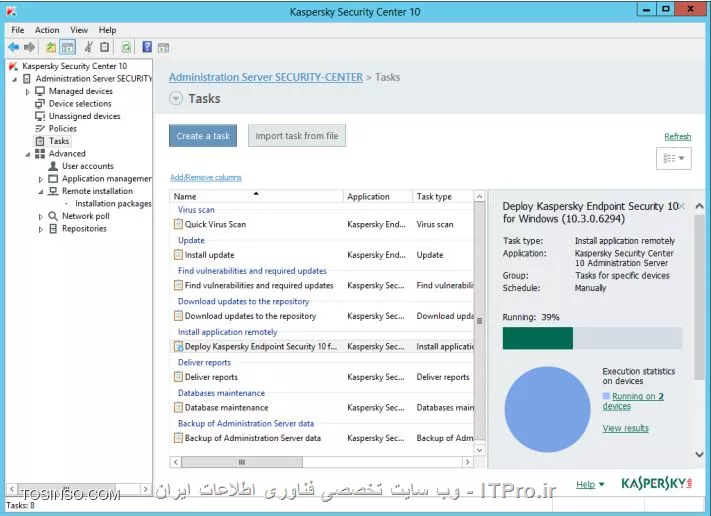The width and height of the screenshot is (711, 516).
Task: Click the Up one level toolbar icon
Action: tap(51, 47)
